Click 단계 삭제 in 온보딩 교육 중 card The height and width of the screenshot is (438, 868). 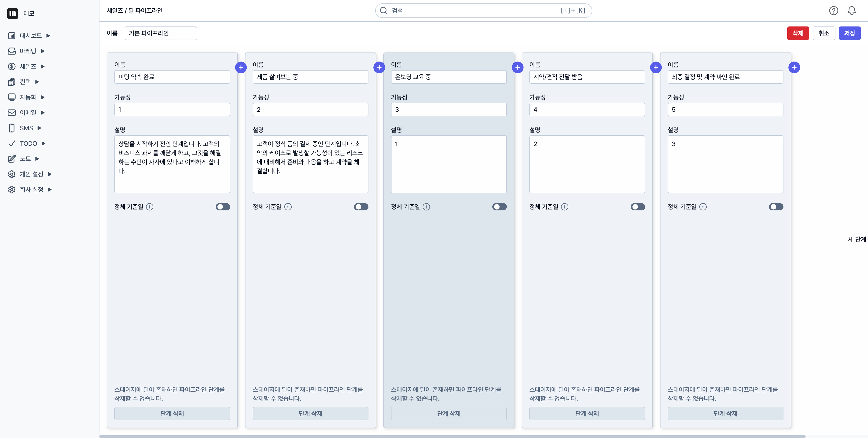pyautogui.click(x=449, y=413)
